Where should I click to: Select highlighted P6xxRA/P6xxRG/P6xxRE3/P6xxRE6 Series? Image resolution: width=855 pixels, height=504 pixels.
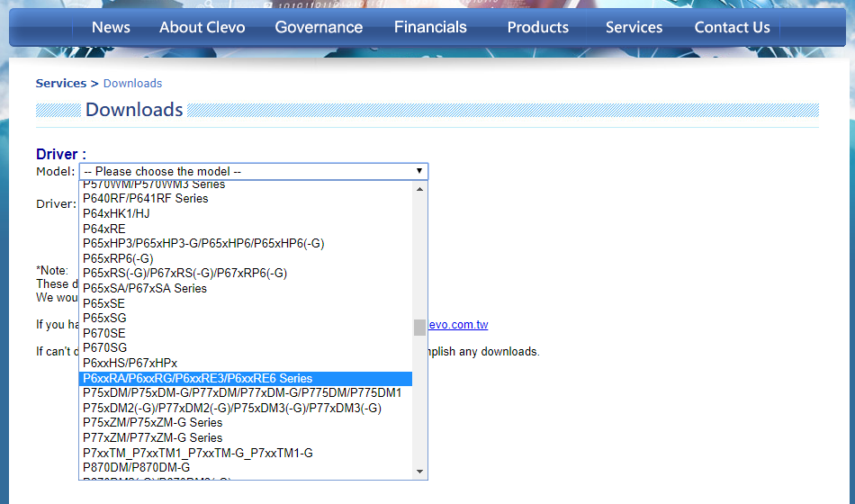[x=246, y=379]
